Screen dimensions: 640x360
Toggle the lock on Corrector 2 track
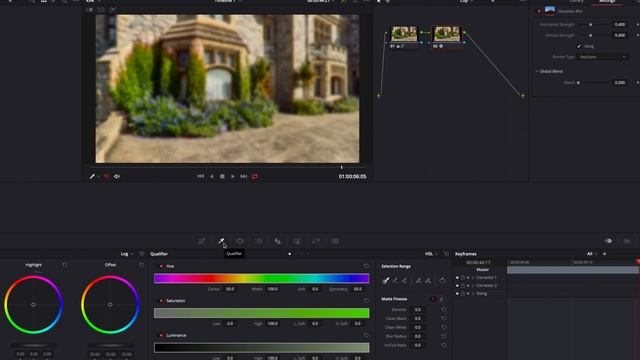(x=462, y=286)
